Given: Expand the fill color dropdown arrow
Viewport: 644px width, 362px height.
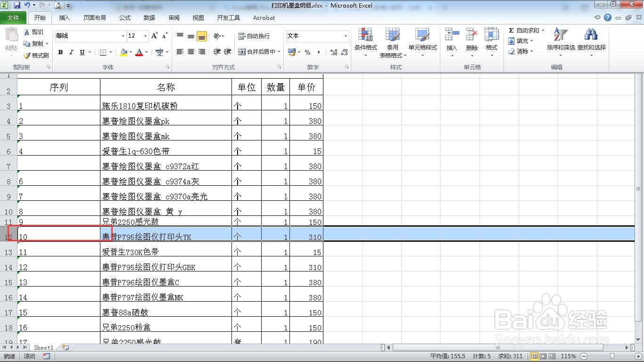Looking at the screenshot, I should pos(131,52).
